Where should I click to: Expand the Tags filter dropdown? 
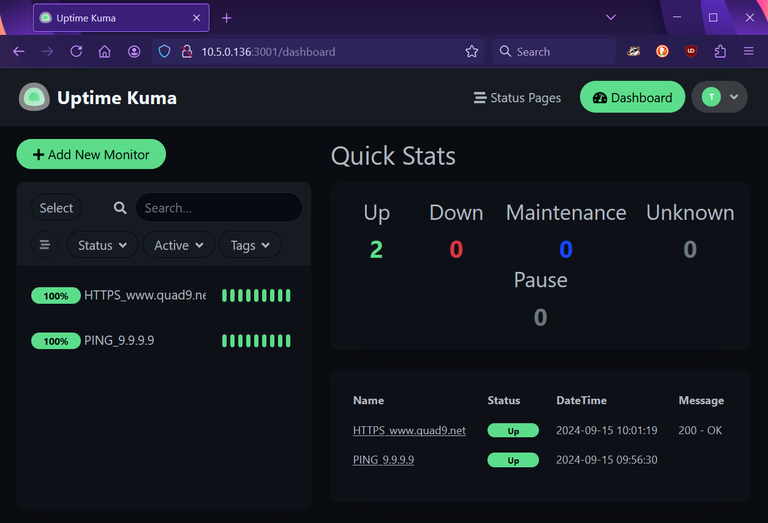tap(250, 245)
